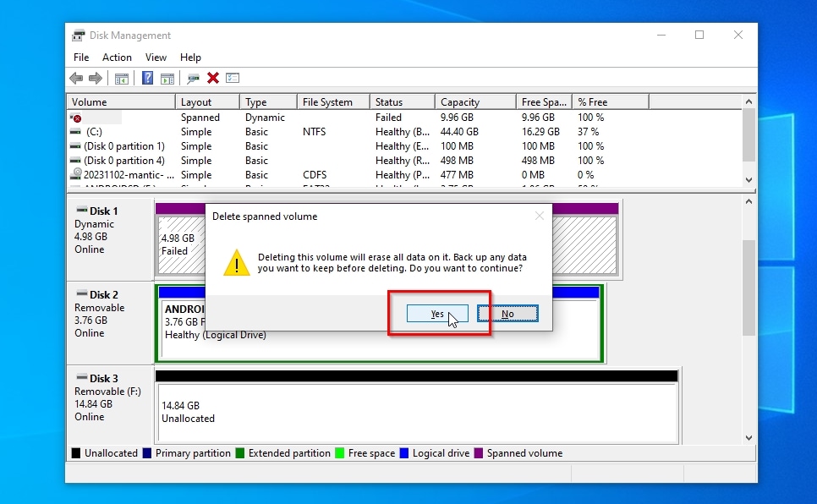Confirm deletion with the Yes button
Viewport: 817px width, 504px height.
pyautogui.click(x=437, y=314)
